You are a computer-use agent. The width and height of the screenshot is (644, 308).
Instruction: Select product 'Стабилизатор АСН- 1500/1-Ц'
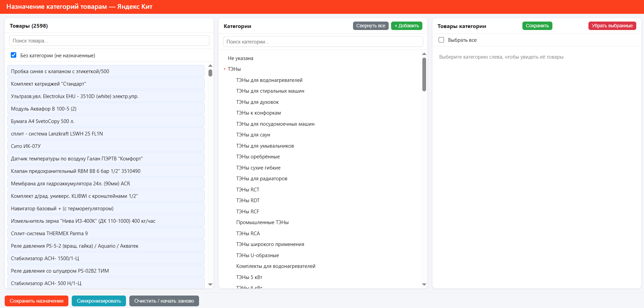tap(106, 258)
